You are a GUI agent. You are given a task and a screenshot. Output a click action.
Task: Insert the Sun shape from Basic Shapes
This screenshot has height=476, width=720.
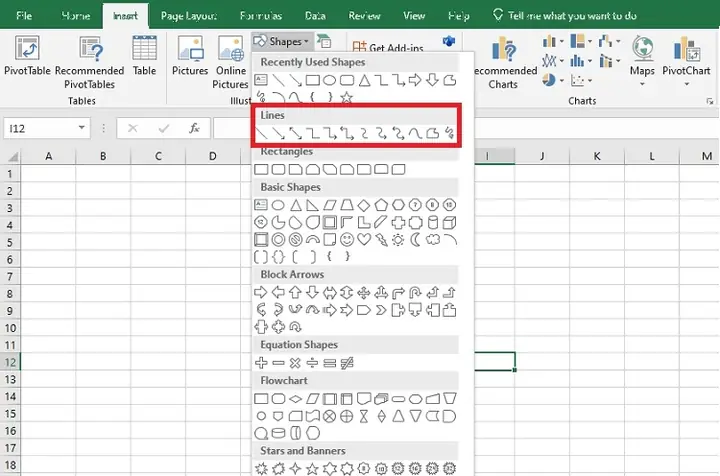398,240
